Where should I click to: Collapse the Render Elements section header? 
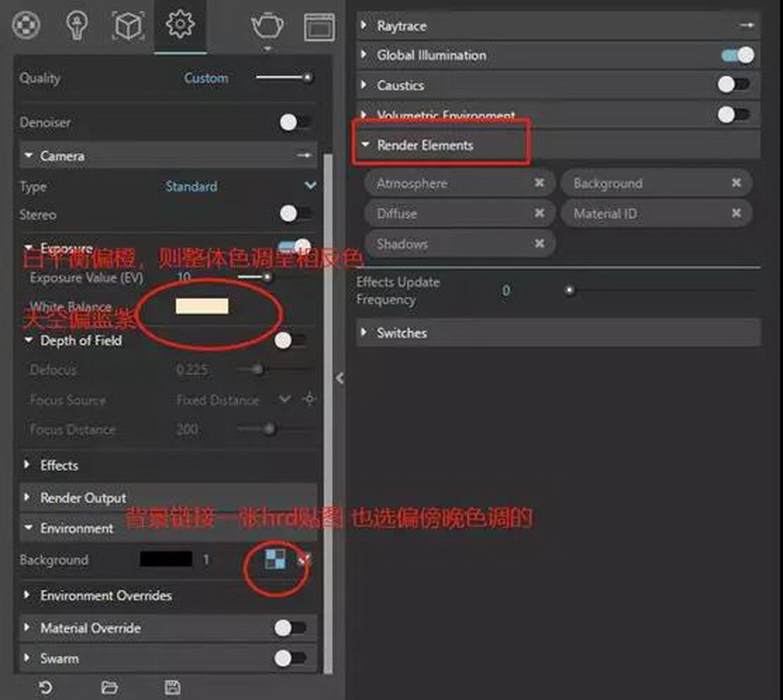click(x=424, y=145)
